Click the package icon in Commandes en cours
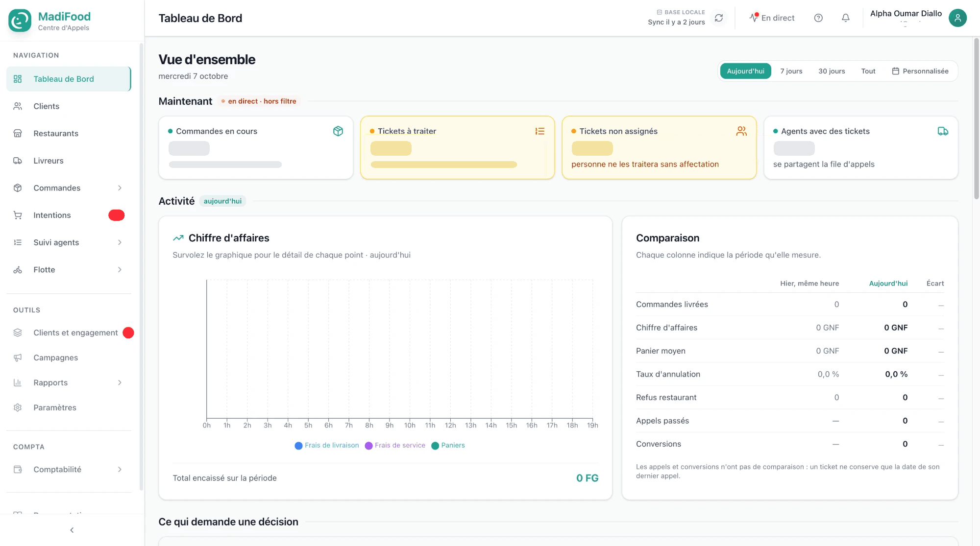Image resolution: width=980 pixels, height=546 pixels. click(338, 131)
